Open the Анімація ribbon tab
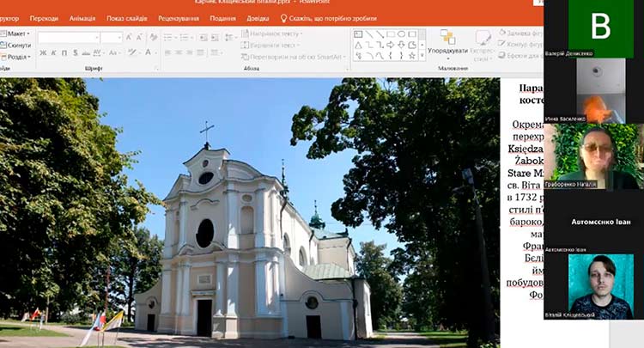Image resolution: width=644 pixels, height=348 pixels. pyautogui.click(x=82, y=17)
